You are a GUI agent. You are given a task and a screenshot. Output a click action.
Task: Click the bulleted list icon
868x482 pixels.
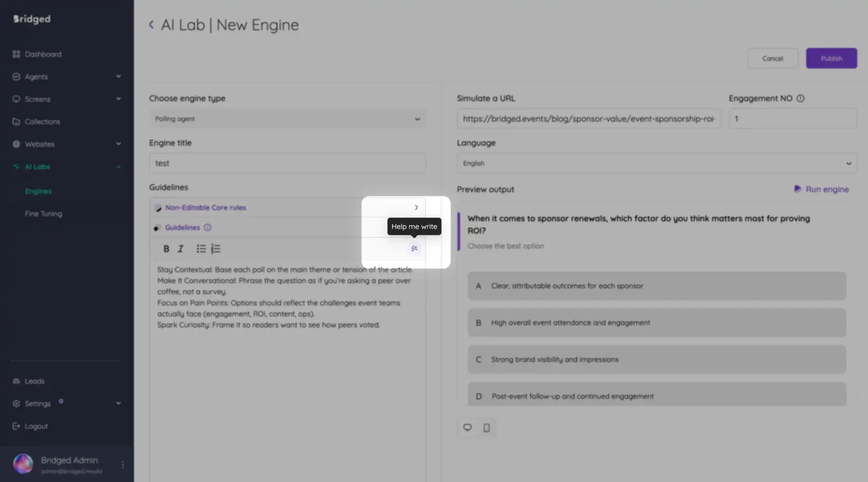200,248
